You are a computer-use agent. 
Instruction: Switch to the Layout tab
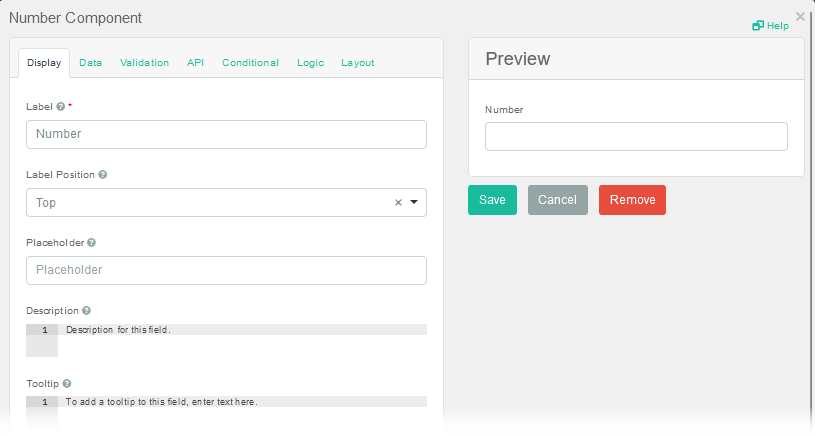point(357,63)
